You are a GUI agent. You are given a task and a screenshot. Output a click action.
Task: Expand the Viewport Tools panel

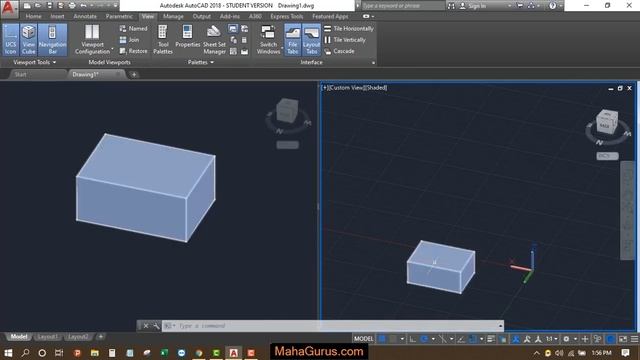[x=35, y=62]
